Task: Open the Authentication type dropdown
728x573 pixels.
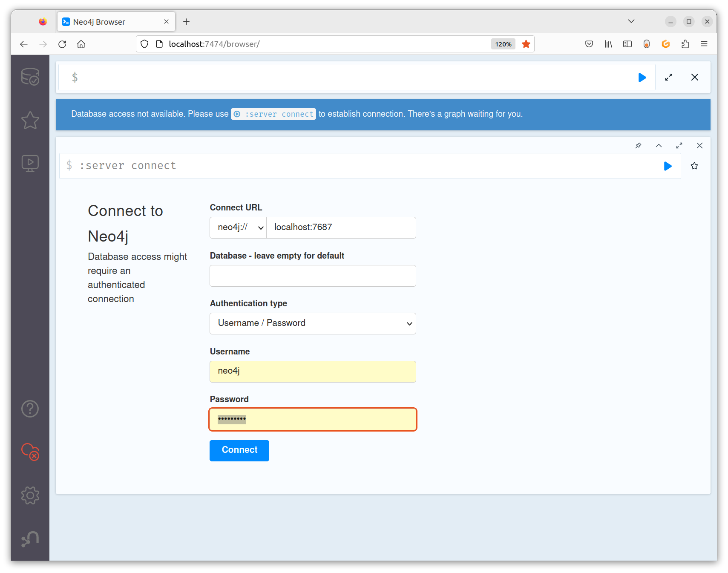Action: (x=313, y=323)
